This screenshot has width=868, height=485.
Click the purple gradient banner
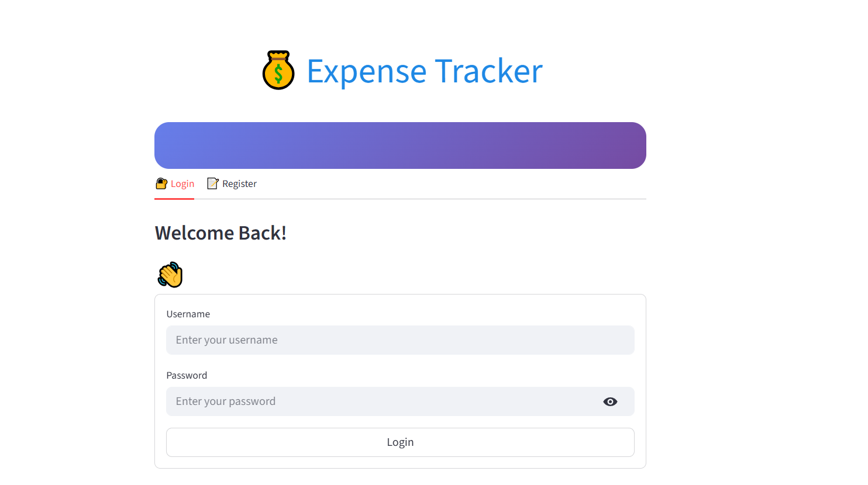tap(400, 145)
